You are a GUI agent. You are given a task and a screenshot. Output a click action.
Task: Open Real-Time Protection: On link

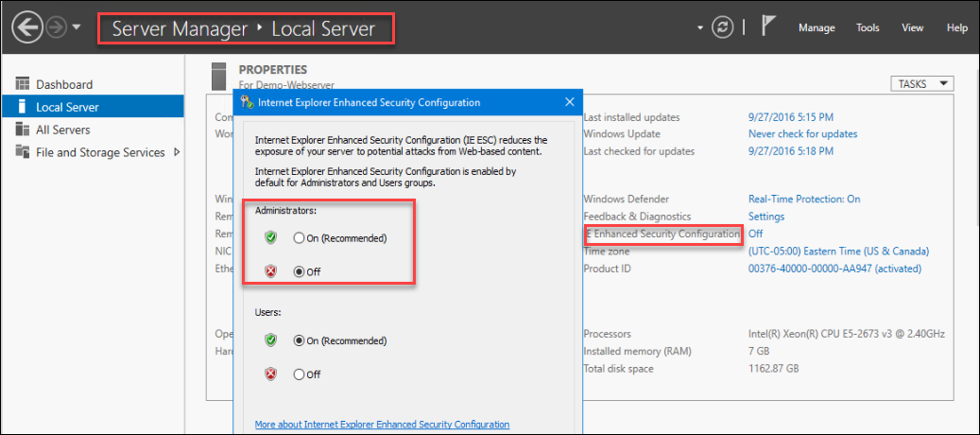point(803,199)
